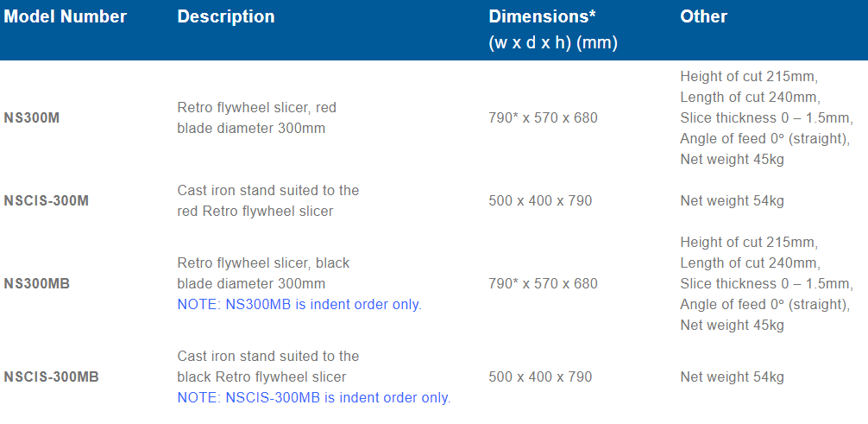
Task: Click the black slicer cast iron stand description
Action: pyautogui.click(x=267, y=366)
